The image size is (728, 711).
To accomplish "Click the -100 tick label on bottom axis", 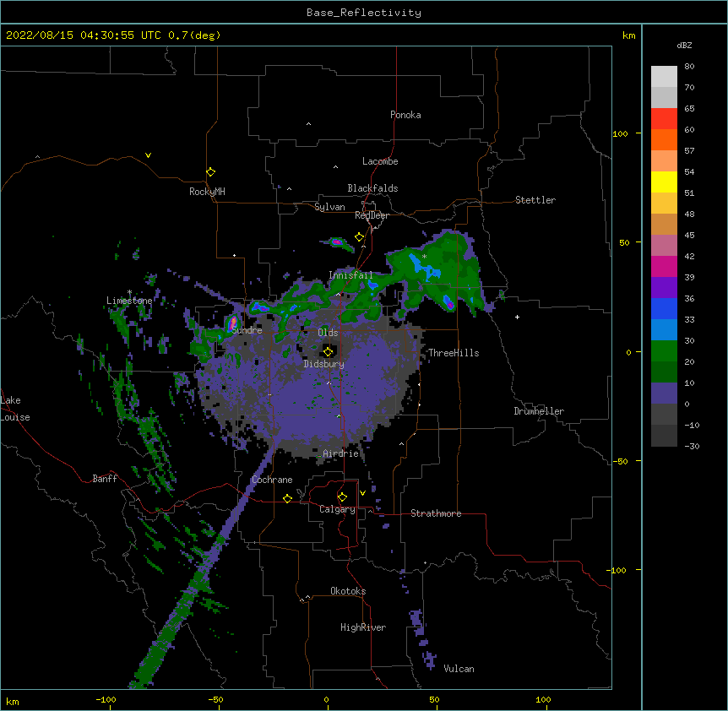I will [x=106, y=700].
